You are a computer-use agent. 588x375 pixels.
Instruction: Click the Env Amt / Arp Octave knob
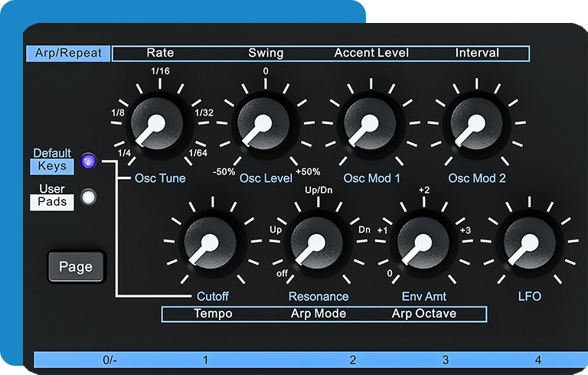[423, 243]
